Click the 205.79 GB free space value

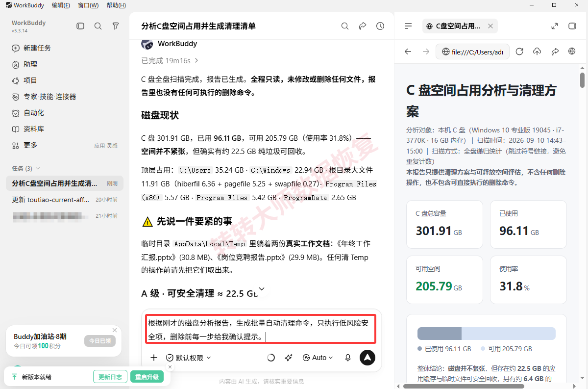click(439, 286)
